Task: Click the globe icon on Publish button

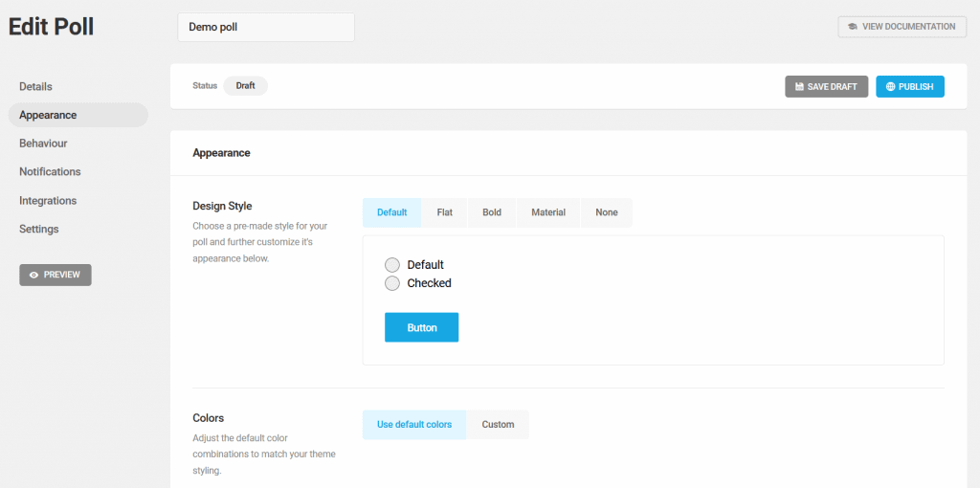Action: coord(890,87)
